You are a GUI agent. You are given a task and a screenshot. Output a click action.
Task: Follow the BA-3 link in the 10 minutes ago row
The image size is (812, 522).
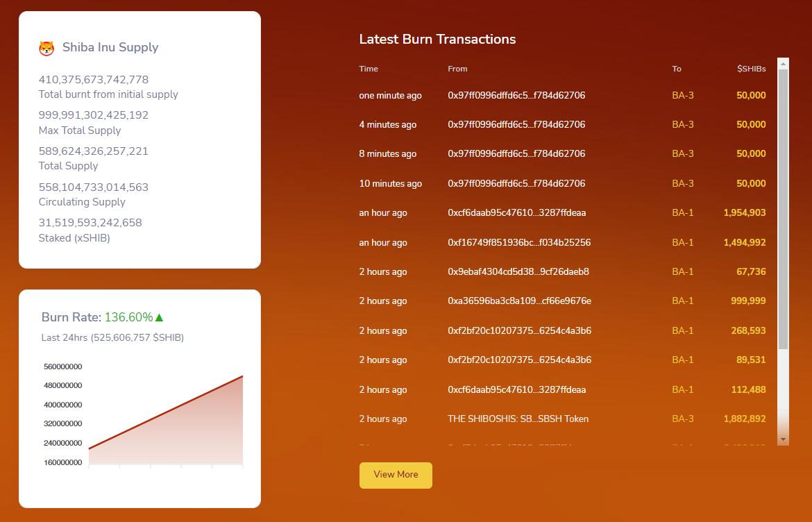[x=682, y=183]
